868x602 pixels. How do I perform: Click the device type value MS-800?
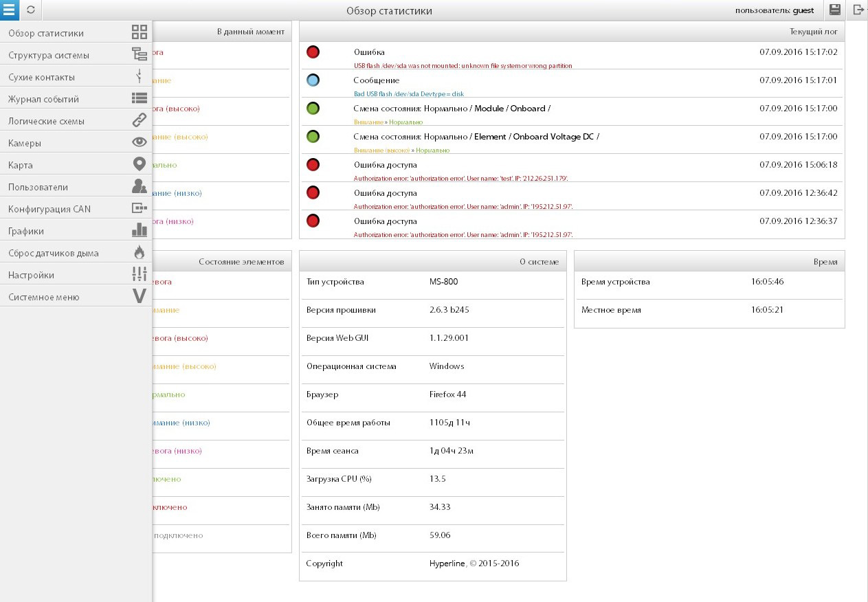[443, 282]
